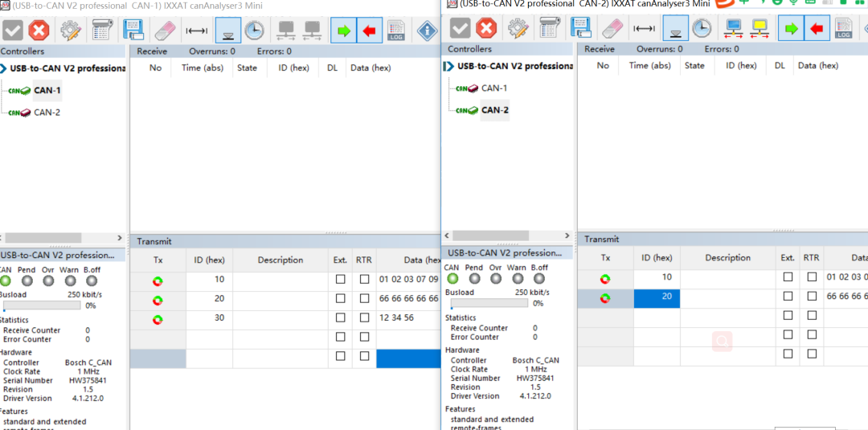Select CAN-1 controller in left window tree
The image size is (868, 430).
click(x=47, y=90)
